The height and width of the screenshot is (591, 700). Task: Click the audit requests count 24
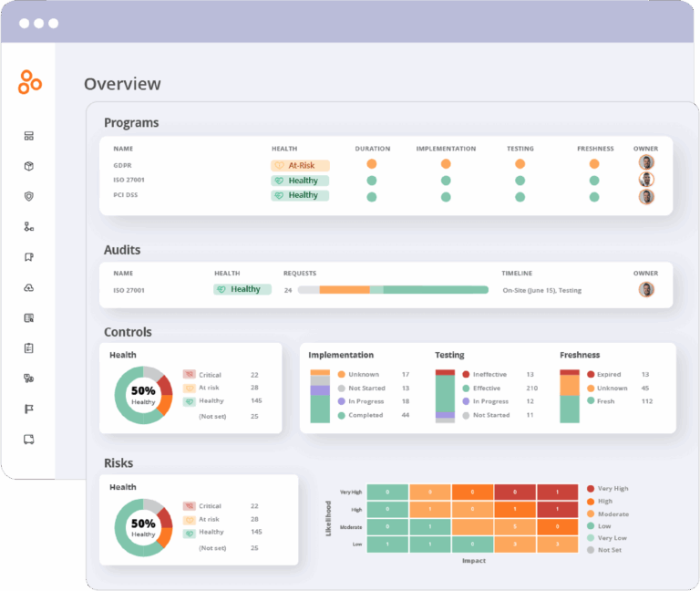(x=288, y=290)
